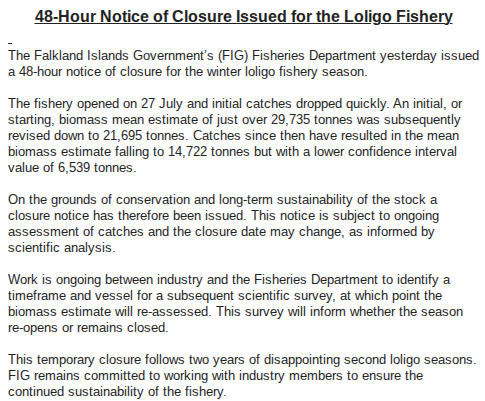The height and width of the screenshot is (401, 485).
Task: Click the value '6,539 tonnes'
Action: 97,168
